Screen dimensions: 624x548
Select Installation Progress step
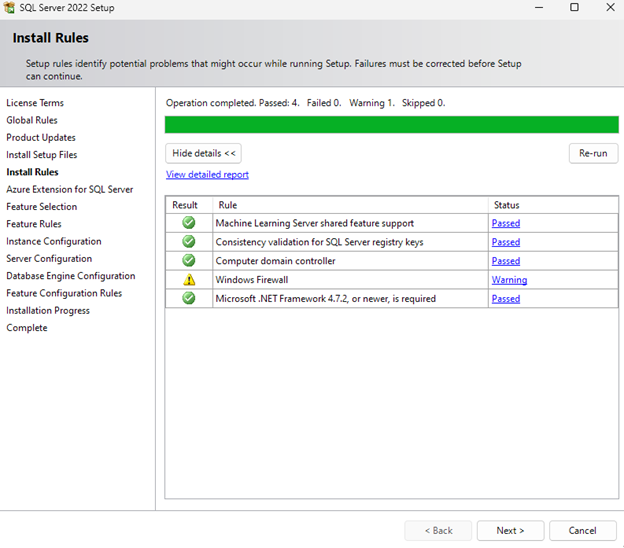(48, 311)
